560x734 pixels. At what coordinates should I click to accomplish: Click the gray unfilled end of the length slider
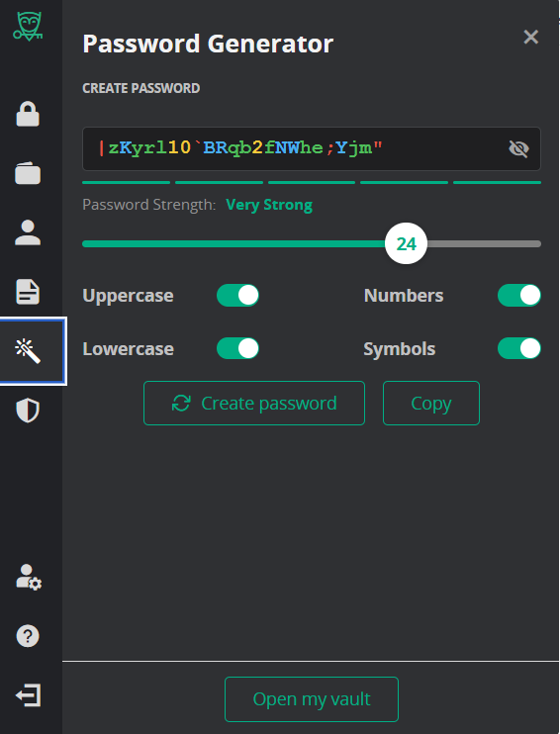click(484, 244)
